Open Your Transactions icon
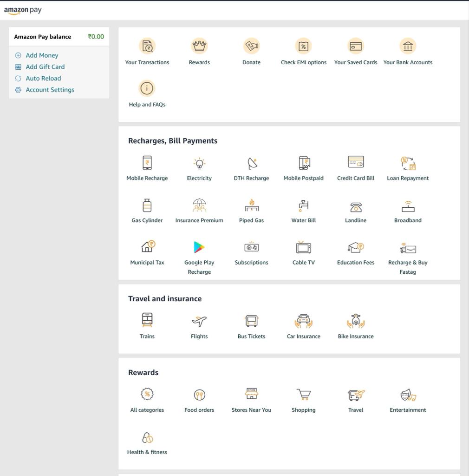This screenshot has height=476, width=469. 147,46
